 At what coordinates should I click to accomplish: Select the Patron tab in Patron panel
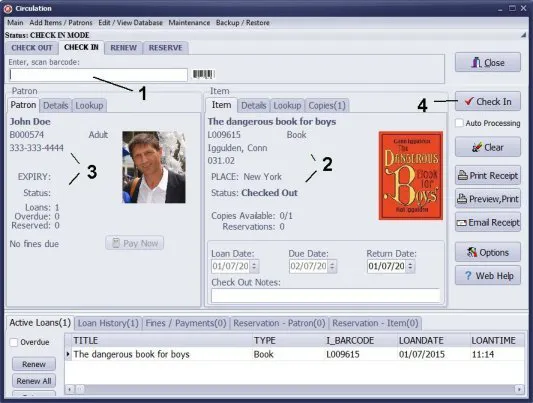pos(23,105)
